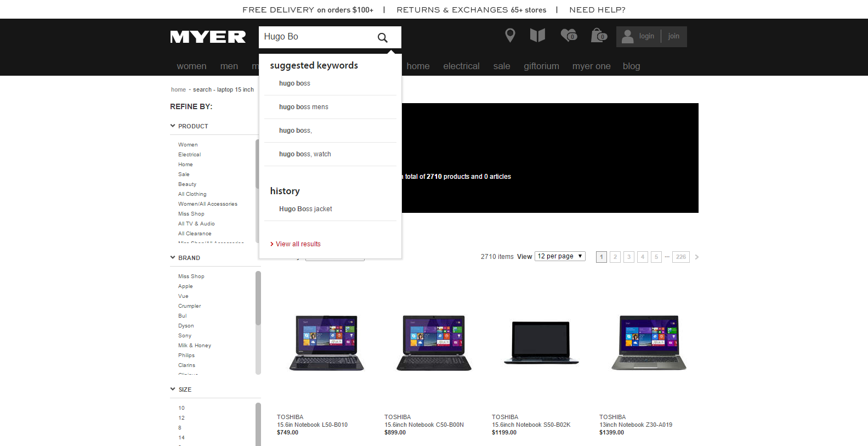
Task: Open Toshiba S50-B02K notebook thumbnail
Action: [x=541, y=343]
